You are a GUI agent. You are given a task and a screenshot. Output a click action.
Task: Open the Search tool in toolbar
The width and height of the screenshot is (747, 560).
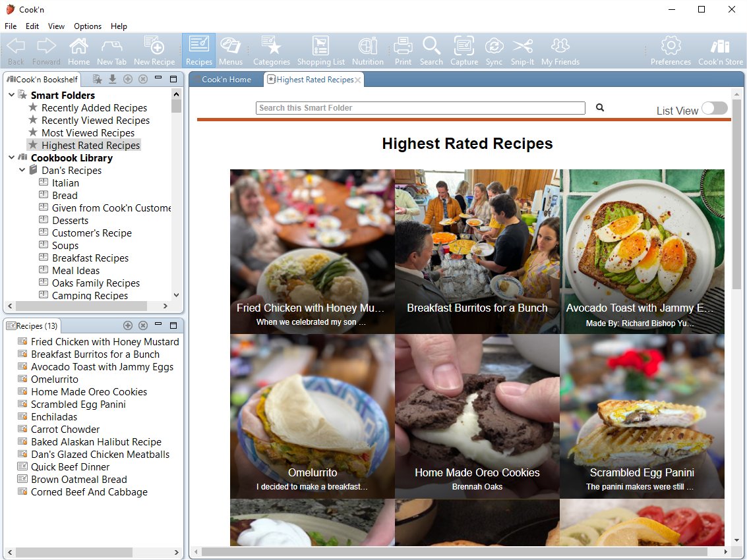(x=431, y=51)
